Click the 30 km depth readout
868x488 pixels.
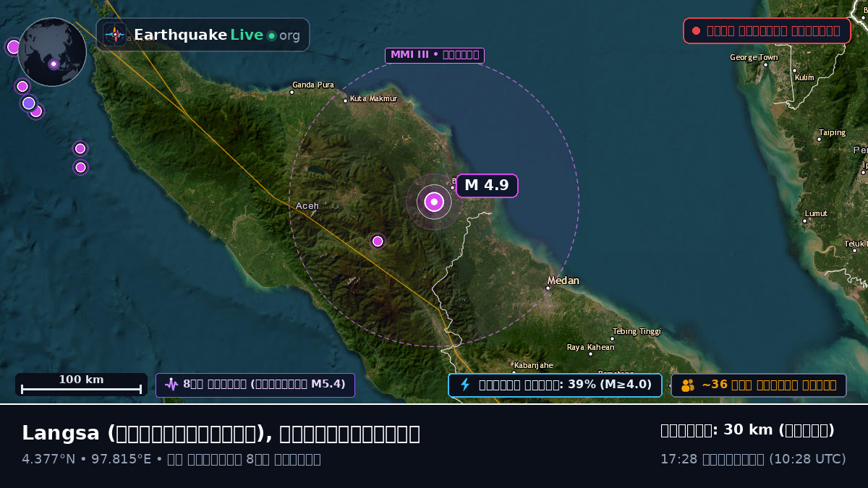(747, 430)
